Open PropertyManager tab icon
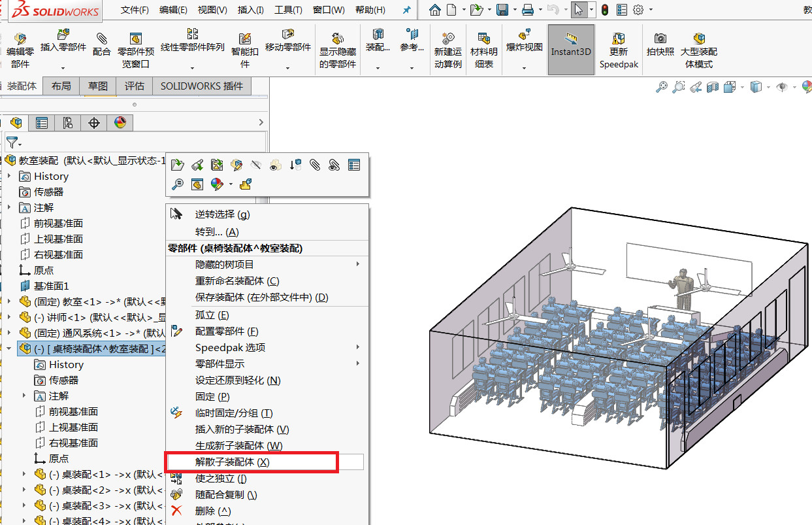This screenshot has height=525, width=812. [42, 122]
